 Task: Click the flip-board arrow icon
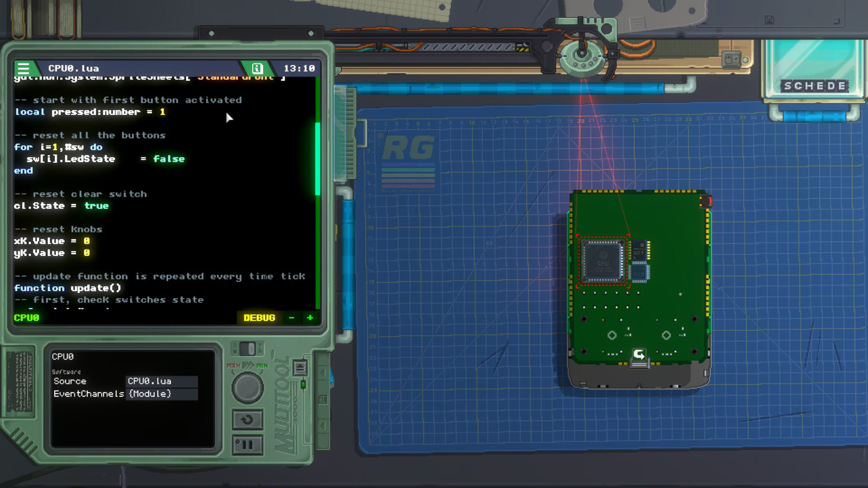click(x=639, y=355)
